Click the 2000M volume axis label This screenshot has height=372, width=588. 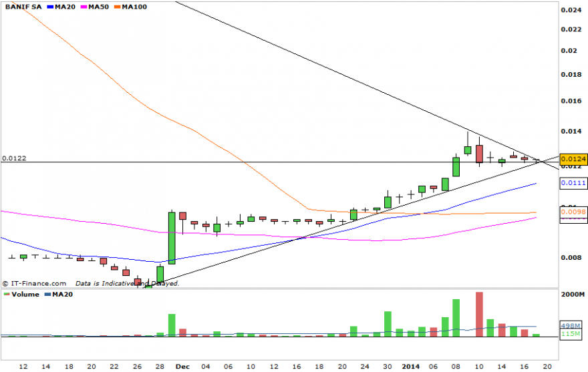click(573, 295)
